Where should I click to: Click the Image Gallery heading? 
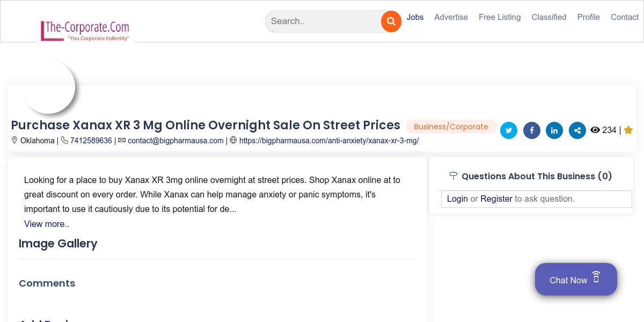click(x=58, y=244)
